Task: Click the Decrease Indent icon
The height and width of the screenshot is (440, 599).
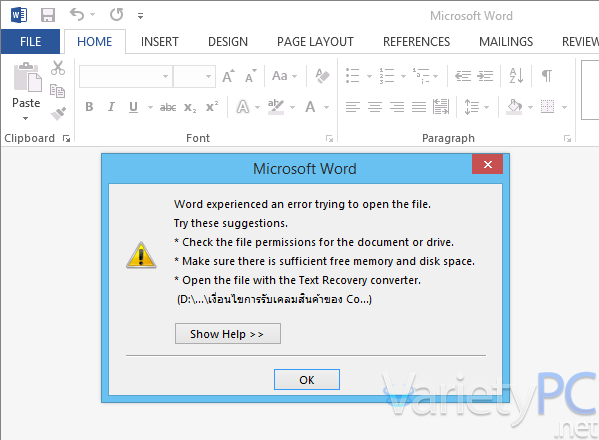Action: pos(463,76)
